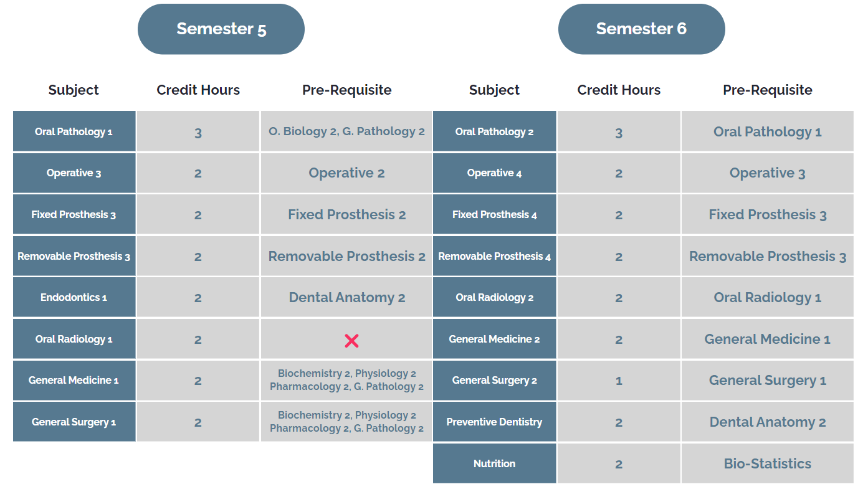Select the Semester 6 heading button
This screenshot has width=868, height=489.
coord(641,29)
